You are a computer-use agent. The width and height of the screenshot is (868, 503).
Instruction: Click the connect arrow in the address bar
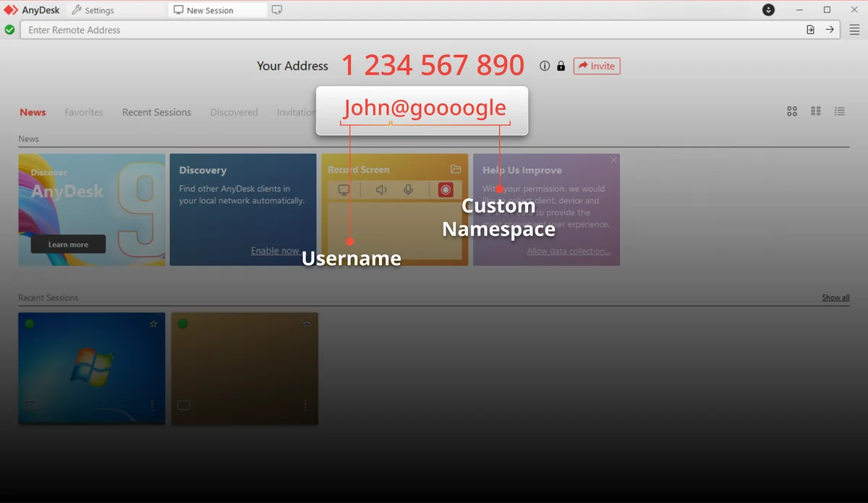(830, 30)
